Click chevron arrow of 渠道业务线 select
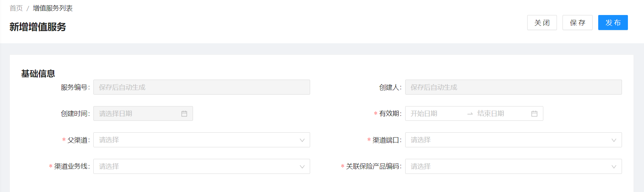 click(302, 167)
